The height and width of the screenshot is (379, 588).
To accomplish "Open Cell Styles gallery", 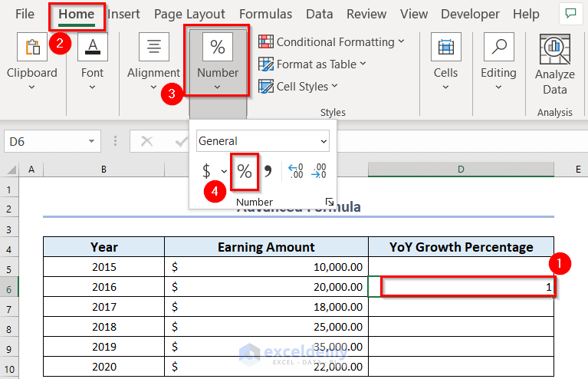I will coord(298,86).
